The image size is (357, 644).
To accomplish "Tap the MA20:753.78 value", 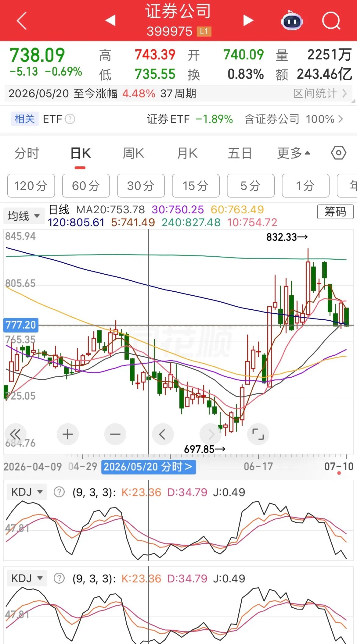I will [x=110, y=210].
